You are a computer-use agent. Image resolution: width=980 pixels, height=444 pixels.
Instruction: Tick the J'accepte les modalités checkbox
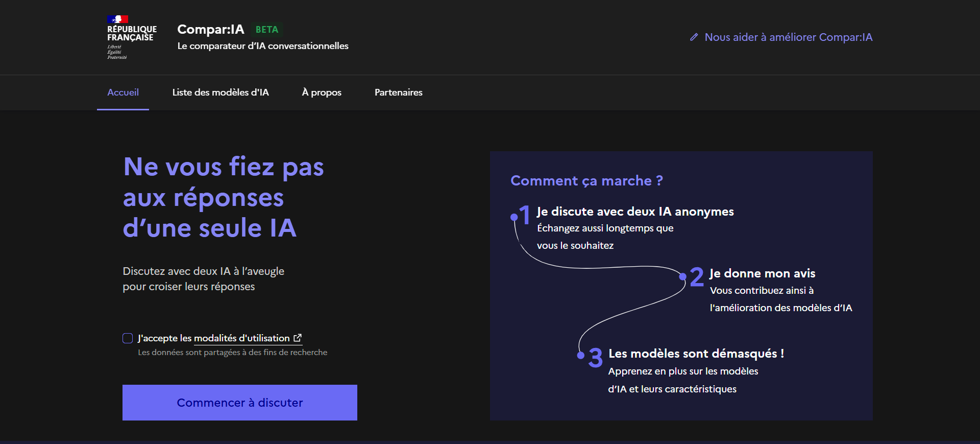pyautogui.click(x=128, y=338)
